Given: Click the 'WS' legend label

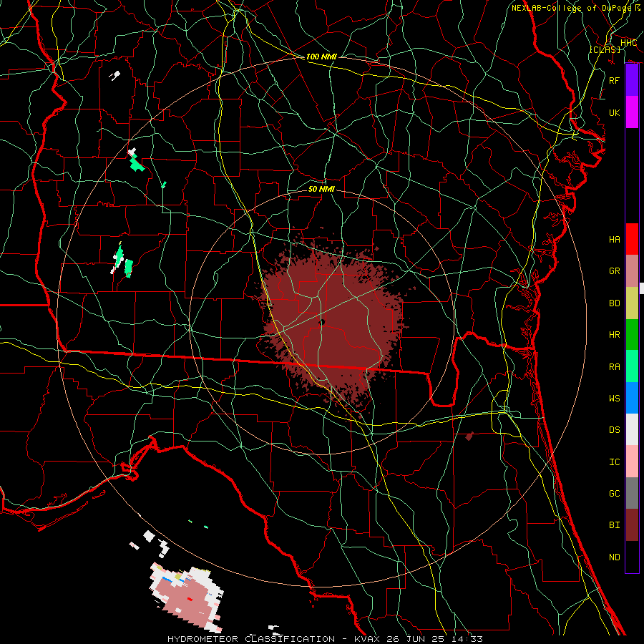Looking at the screenshot, I should [x=614, y=399].
